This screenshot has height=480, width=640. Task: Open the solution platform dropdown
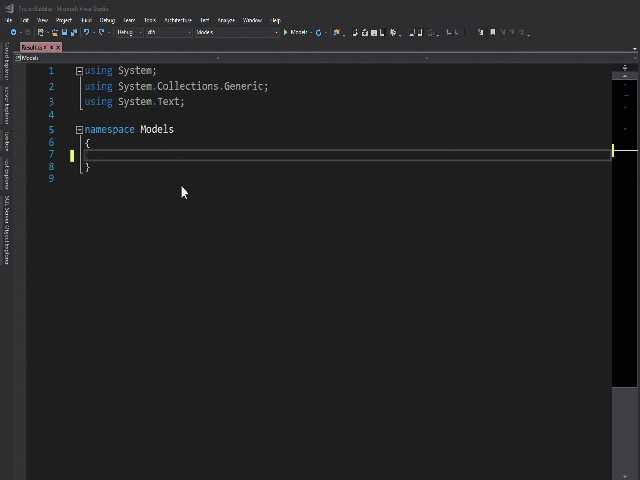[x=169, y=32]
